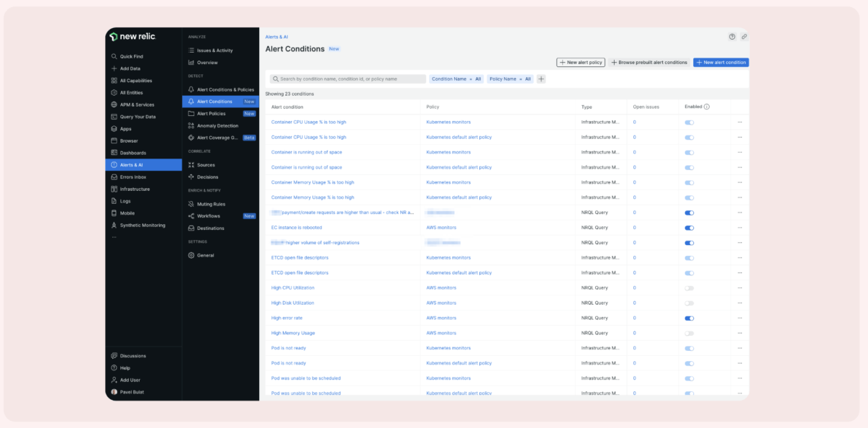Turn off the 'High error rate' alert

coord(689,318)
